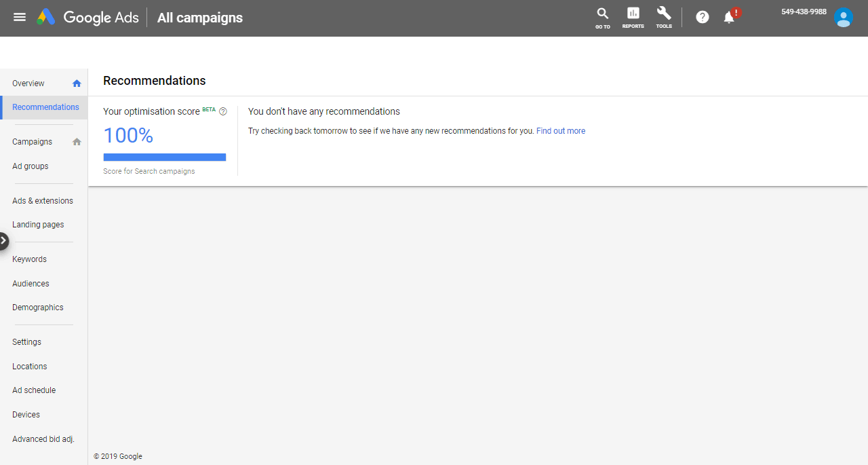Open the notifications bell icon
The image size is (868, 465).
click(x=730, y=17)
